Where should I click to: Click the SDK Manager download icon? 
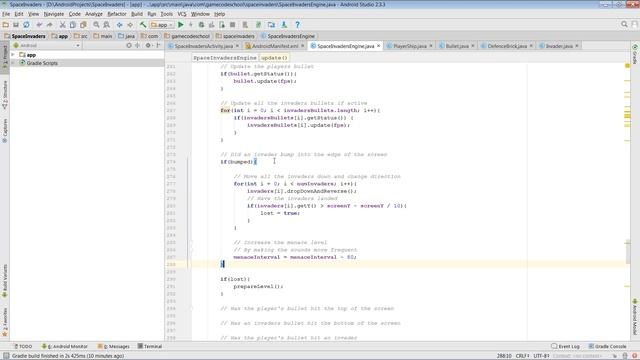click(284, 25)
